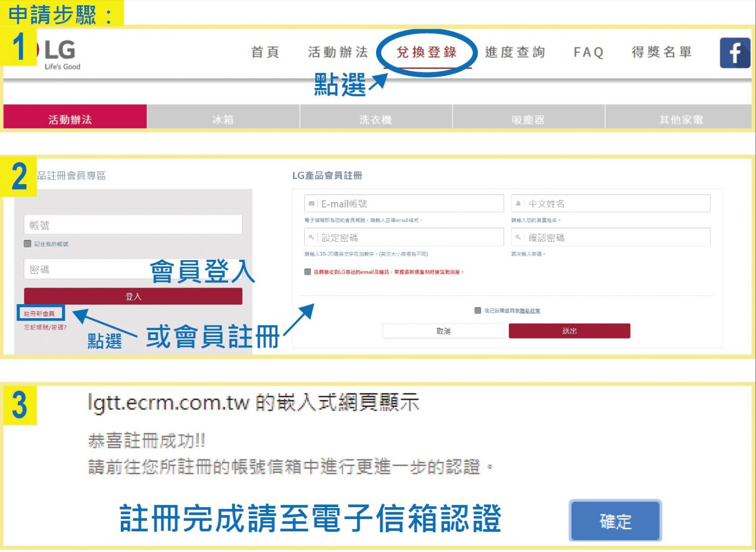
Task: Click lgtt.ecrm.com.tw dialog title text
Action: pyautogui.click(x=254, y=403)
